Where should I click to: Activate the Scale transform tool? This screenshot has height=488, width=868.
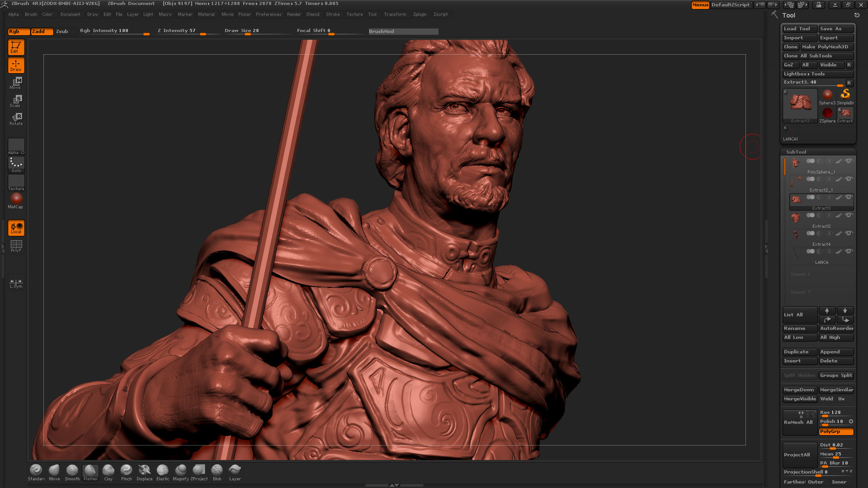coord(16,101)
